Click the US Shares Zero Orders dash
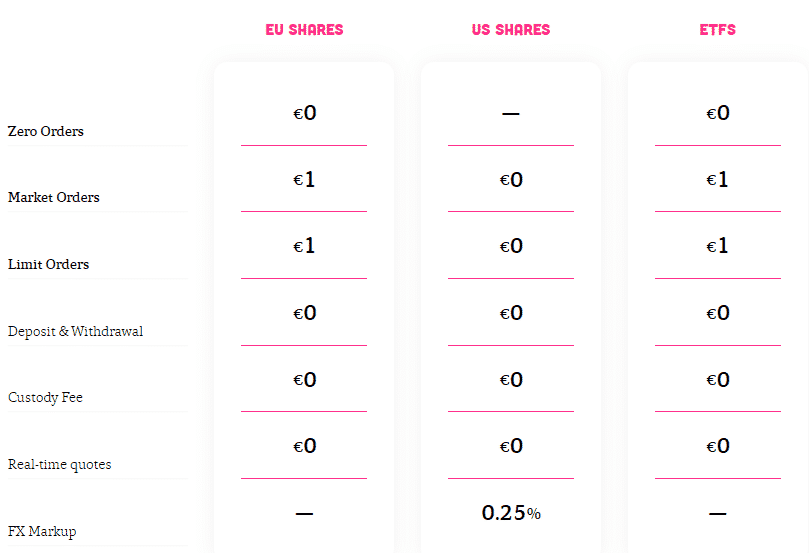 511,113
